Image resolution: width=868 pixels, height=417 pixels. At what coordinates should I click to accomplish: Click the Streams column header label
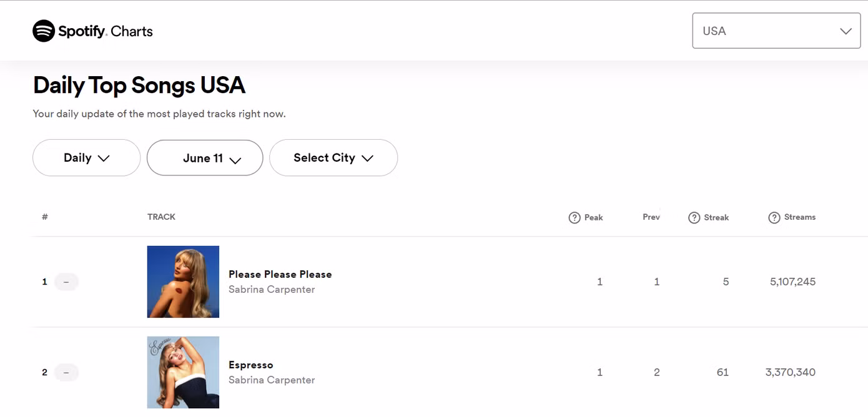(799, 217)
